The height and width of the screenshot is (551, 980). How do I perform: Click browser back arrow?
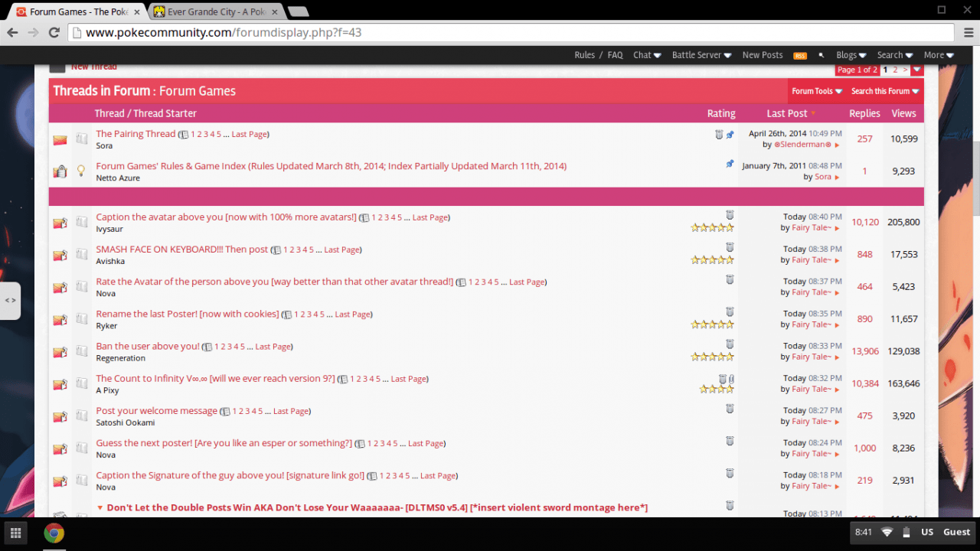(x=12, y=32)
